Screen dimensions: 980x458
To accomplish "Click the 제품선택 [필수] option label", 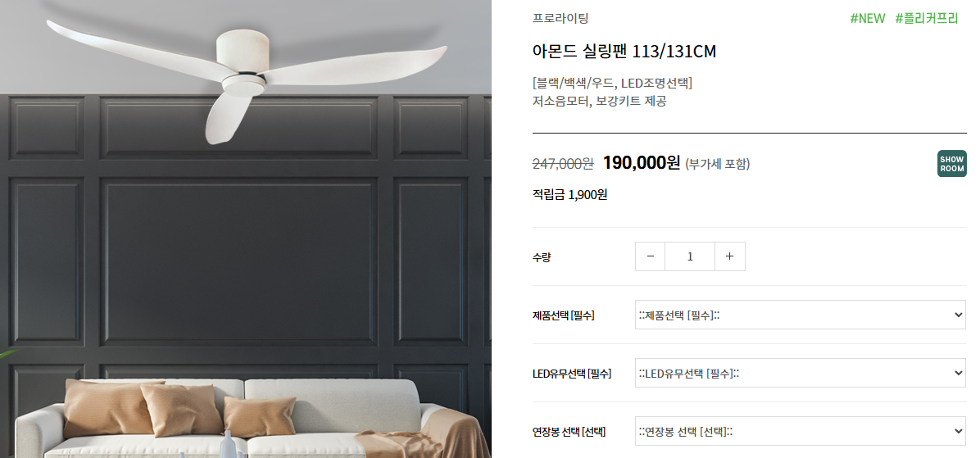I will pos(563,315).
